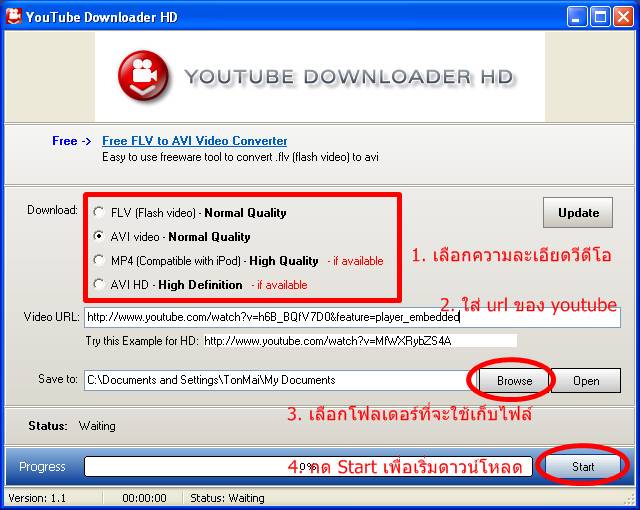
Task: Click the Update button
Action: (x=578, y=213)
